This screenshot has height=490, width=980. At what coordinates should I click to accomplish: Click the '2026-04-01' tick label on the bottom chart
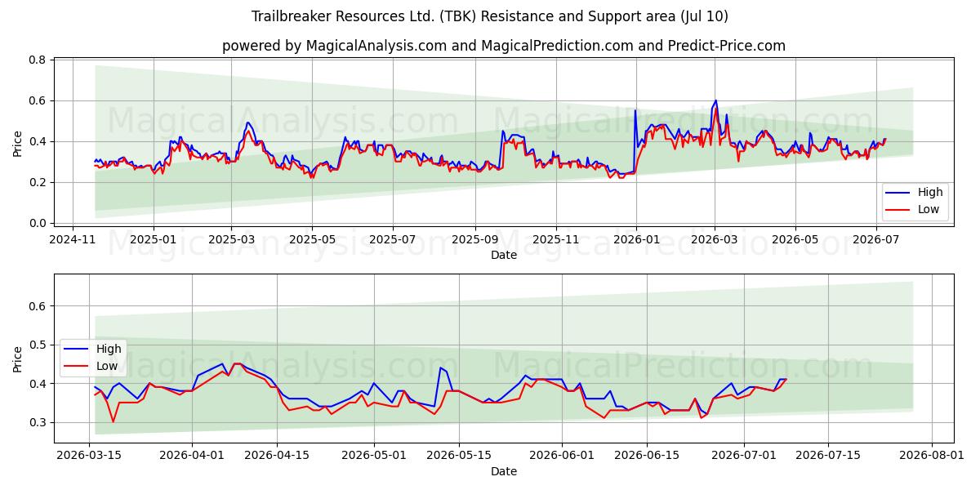pyautogui.click(x=193, y=456)
